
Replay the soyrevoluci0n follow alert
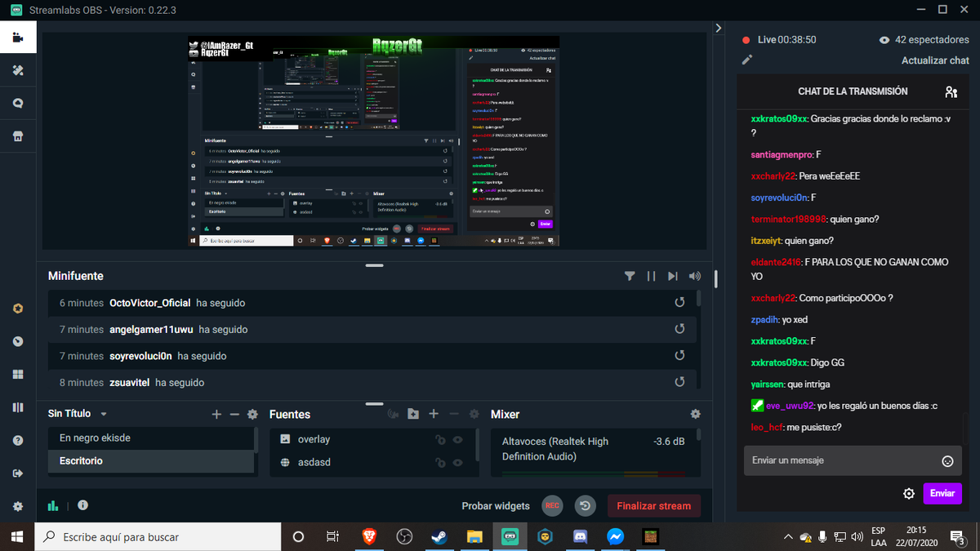(679, 356)
